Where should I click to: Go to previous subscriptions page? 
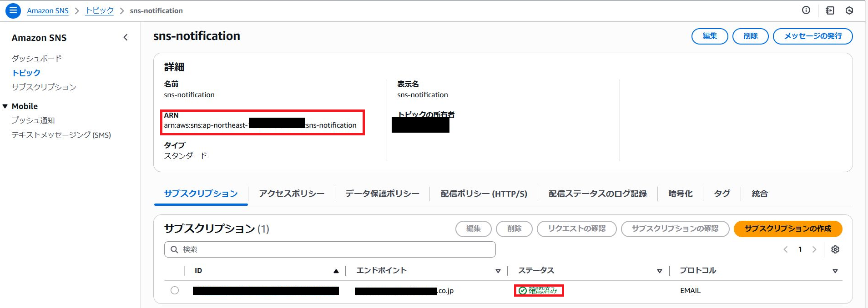(786, 249)
